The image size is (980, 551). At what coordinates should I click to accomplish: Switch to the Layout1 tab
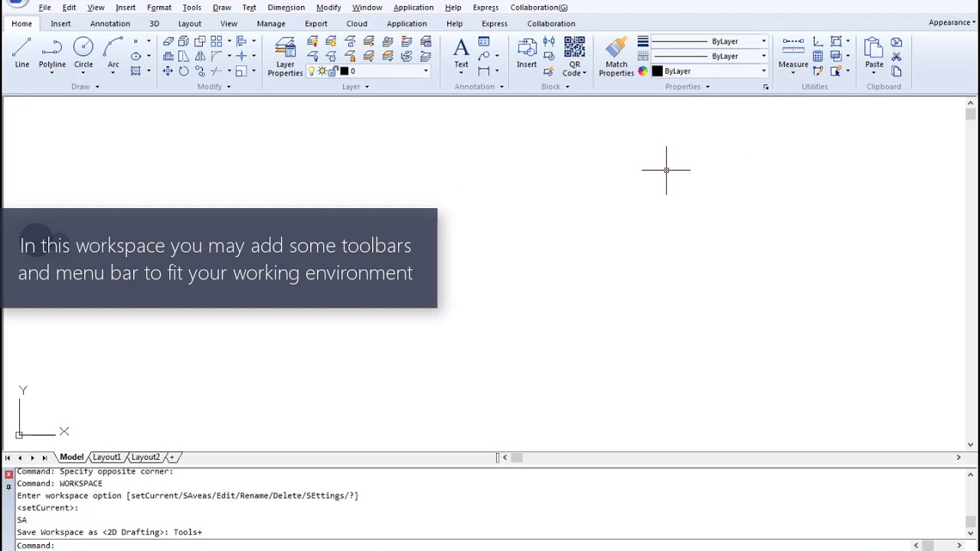click(106, 458)
